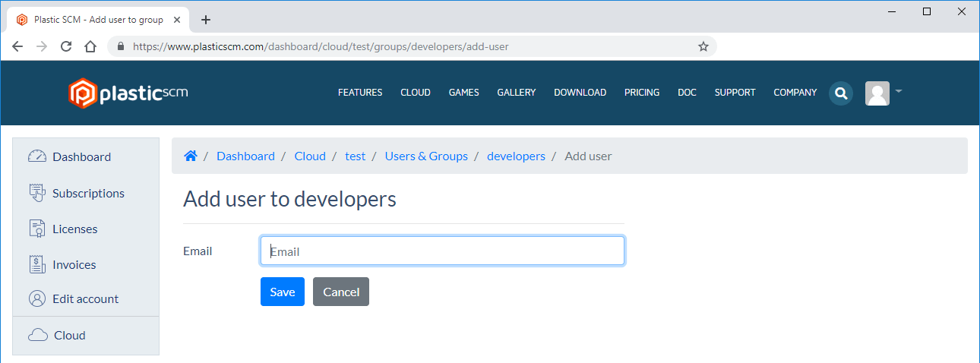Click the gray Cancel button
This screenshot has height=363, width=980.
click(341, 292)
